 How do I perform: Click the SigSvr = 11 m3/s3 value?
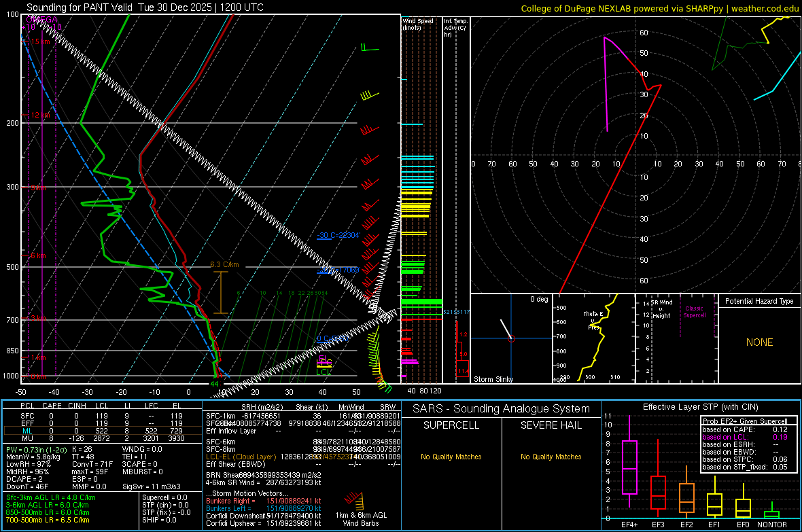click(x=152, y=486)
